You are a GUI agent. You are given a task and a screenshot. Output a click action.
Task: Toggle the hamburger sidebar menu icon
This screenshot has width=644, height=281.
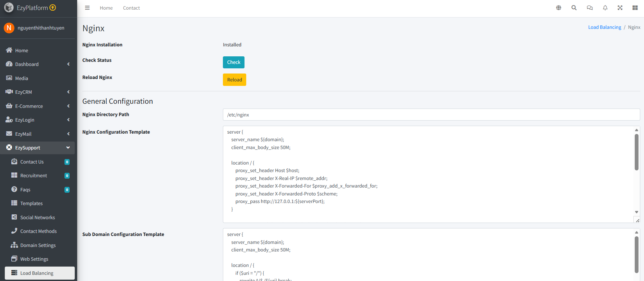point(87,8)
